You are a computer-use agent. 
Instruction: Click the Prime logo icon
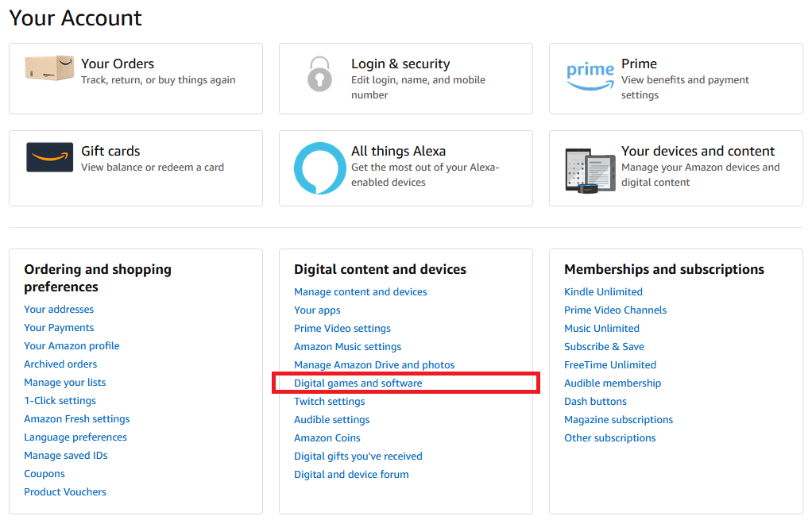pyautogui.click(x=590, y=76)
